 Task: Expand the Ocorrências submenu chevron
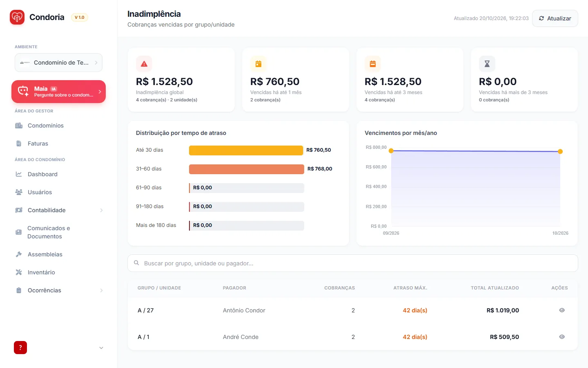(x=101, y=290)
